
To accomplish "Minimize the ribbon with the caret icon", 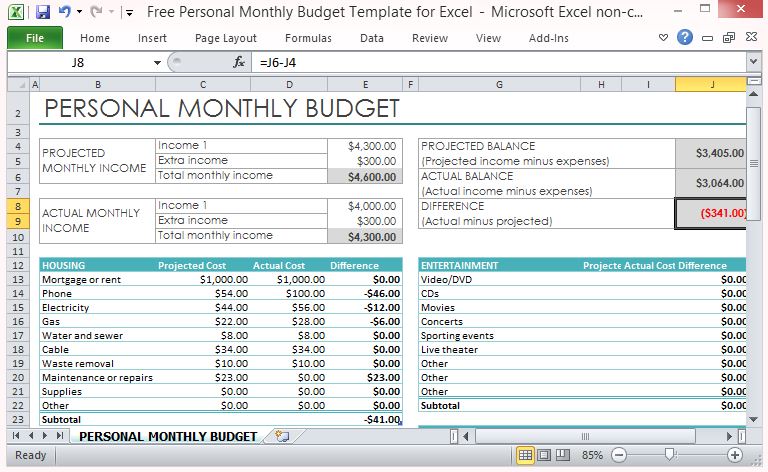I will coord(663,37).
